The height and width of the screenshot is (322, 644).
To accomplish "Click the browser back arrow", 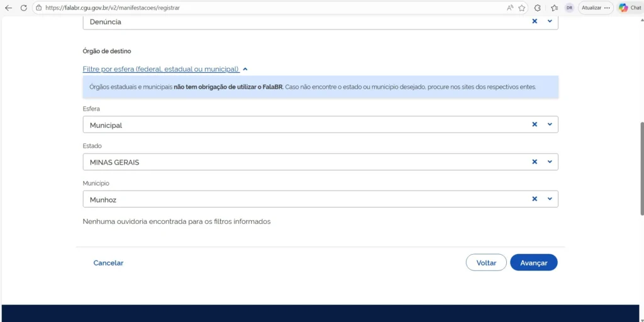I will pyautogui.click(x=8, y=8).
